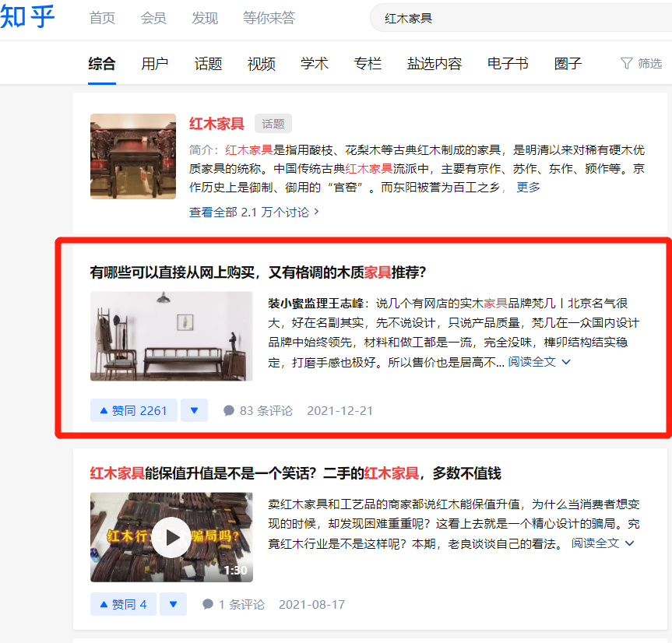
Task: Click the 1:30 video duration label
Action: pos(235,570)
